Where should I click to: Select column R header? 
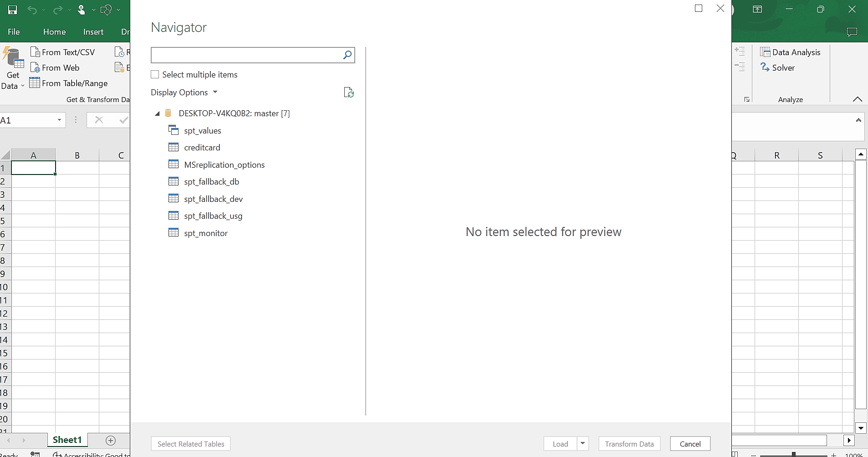coord(776,155)
